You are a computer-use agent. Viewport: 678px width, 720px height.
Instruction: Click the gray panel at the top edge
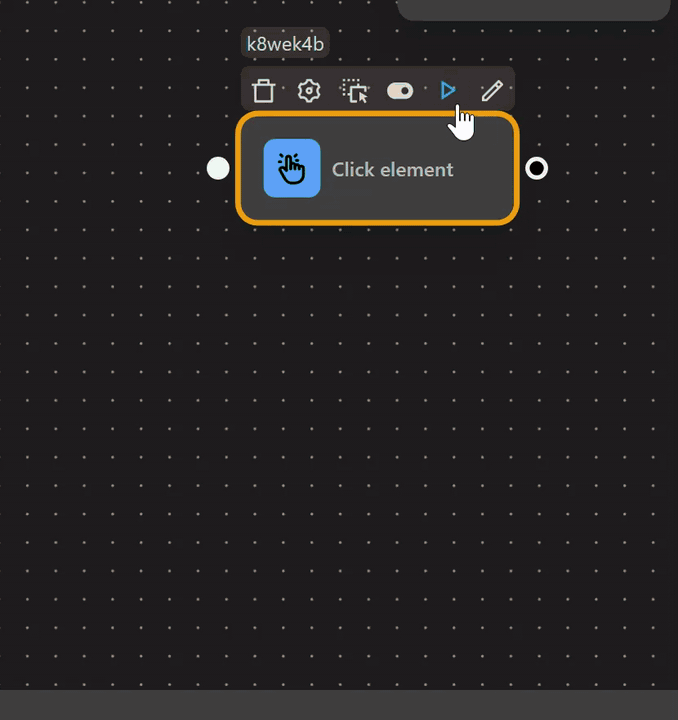[x=533, y=9]
